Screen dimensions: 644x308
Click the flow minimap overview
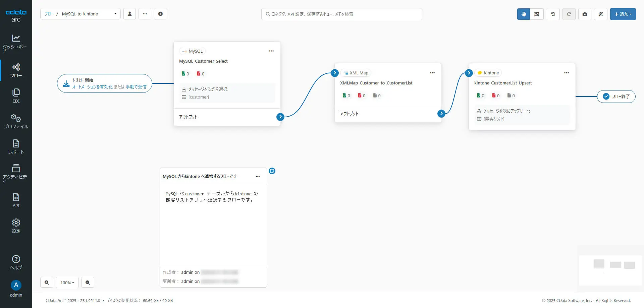[610, 270]
